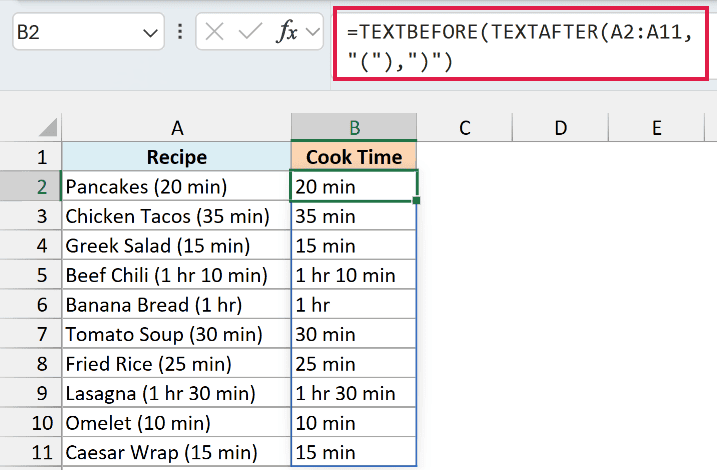Expand the dropdown arrow next to fx
The height and width of the screenshot is (470, 717).
pos(313,32)
